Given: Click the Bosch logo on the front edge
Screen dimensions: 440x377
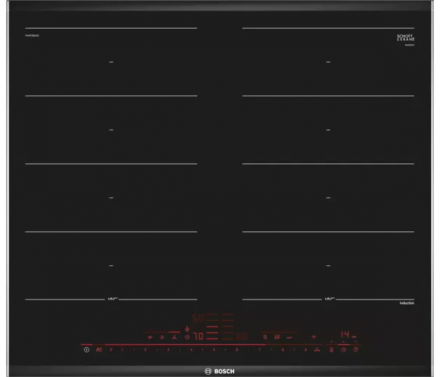Looking at the screenshot, I should (220, 371).
